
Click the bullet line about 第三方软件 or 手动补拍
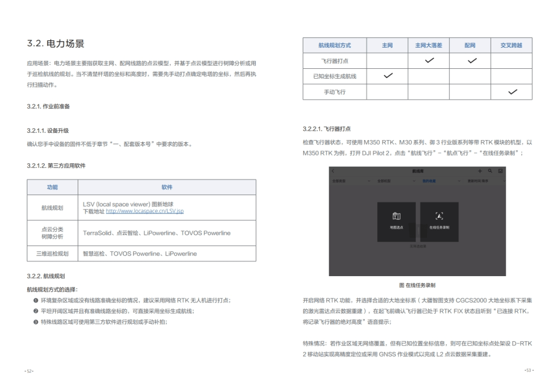pyautogui.click(x=100, y=322)
